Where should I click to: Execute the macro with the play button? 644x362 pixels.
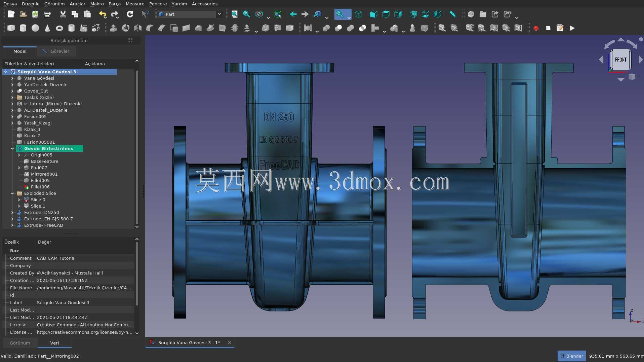click(572, 28)
